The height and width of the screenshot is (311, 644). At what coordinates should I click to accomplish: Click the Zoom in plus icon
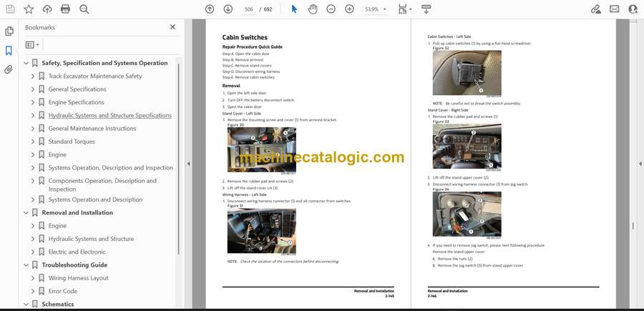coord(349,9)
